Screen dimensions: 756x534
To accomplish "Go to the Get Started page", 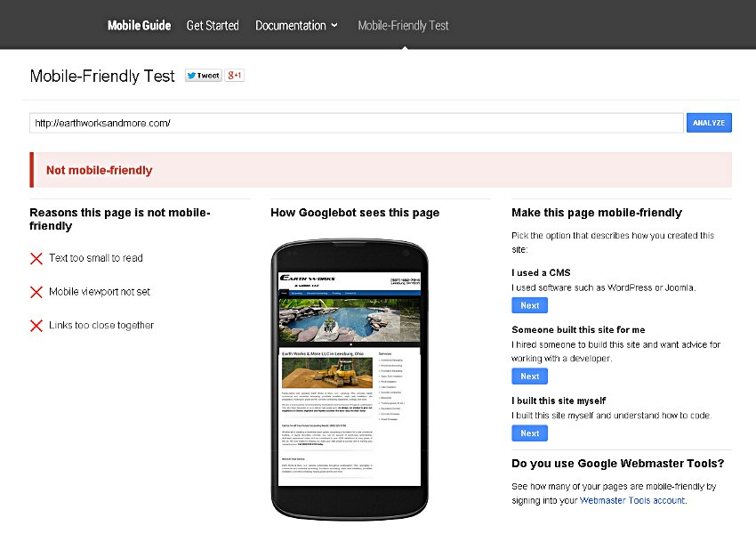I will pyautogui.click(x=213, y=25).
